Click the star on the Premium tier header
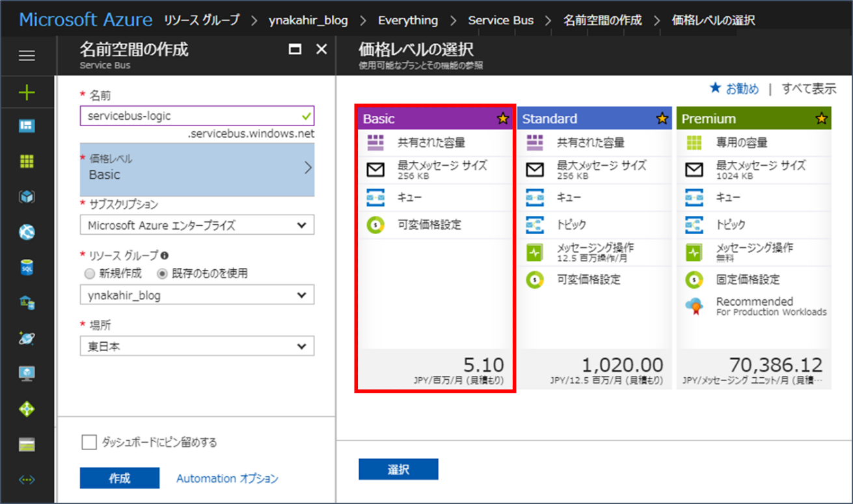This screenshot has width=853, height=504. 821,118
